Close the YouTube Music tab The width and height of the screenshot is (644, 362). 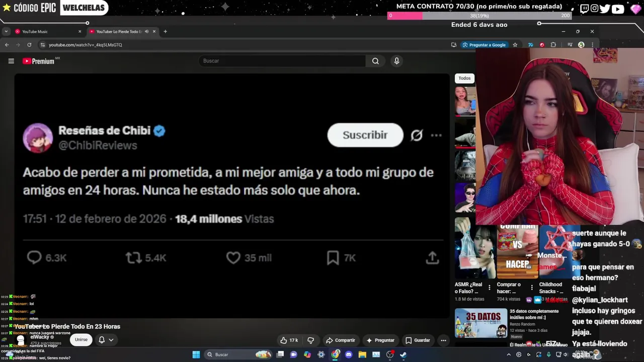coord(79,32)
